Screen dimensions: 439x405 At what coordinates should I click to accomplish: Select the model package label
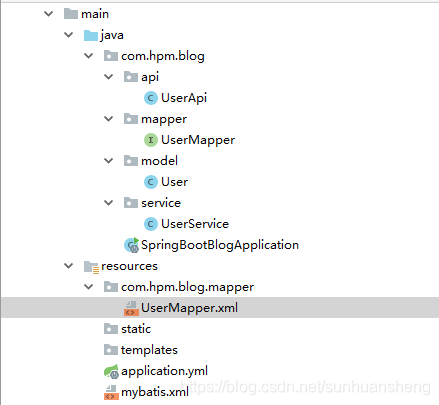click(x=160, y=161)
